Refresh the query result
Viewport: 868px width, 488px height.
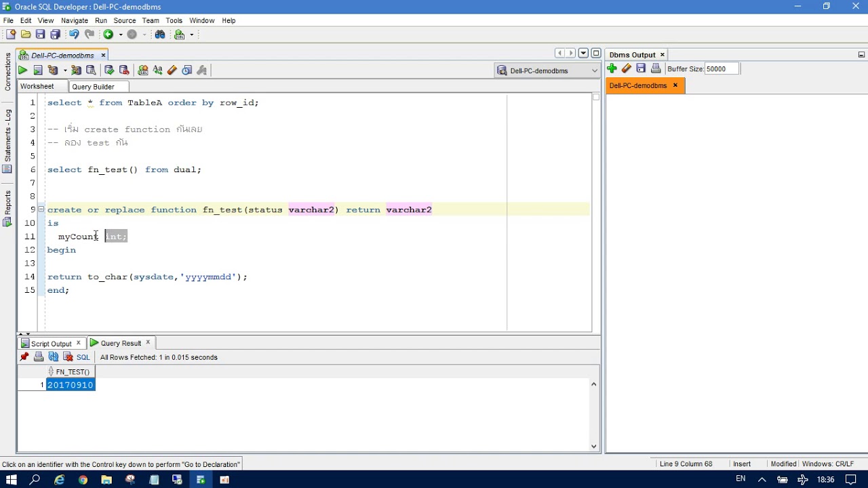pos(53,357)
